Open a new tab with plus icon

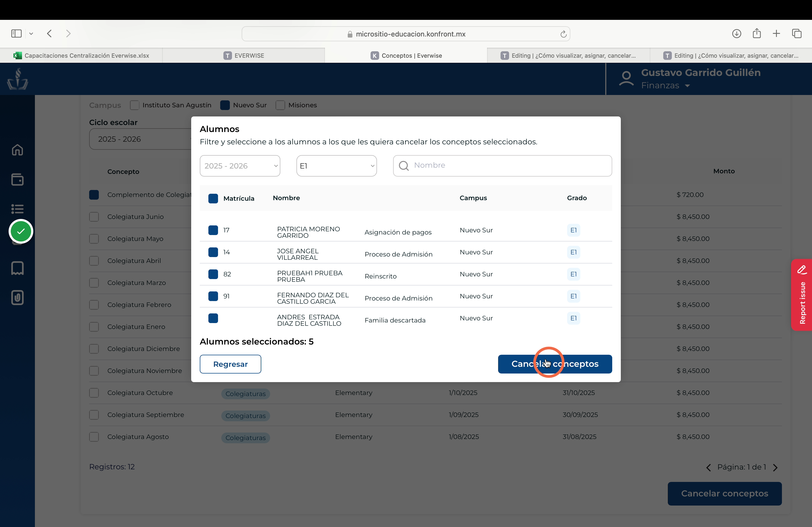[x=777, y=33]
